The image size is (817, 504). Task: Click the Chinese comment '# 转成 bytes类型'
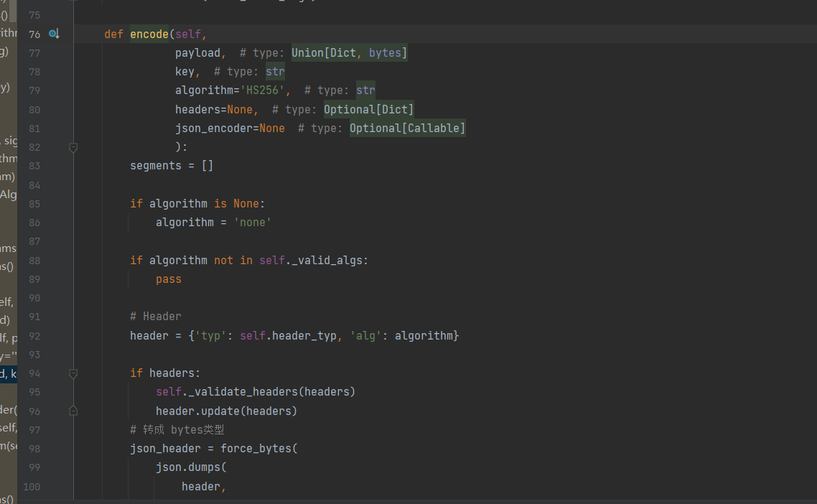point(177,430)
